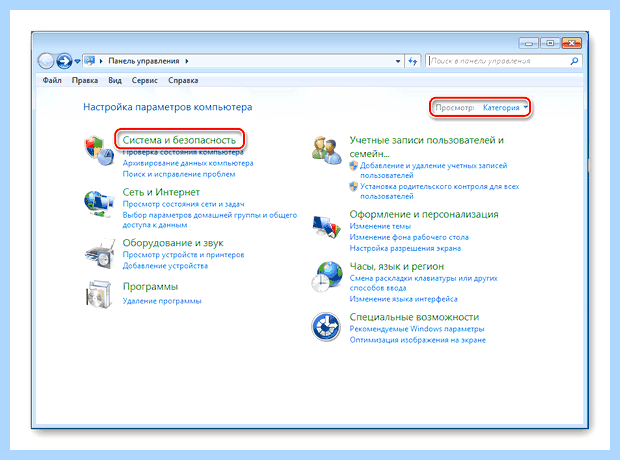The image size is (620, 460).
Task: Open the Файл menu
Action: 52,80
